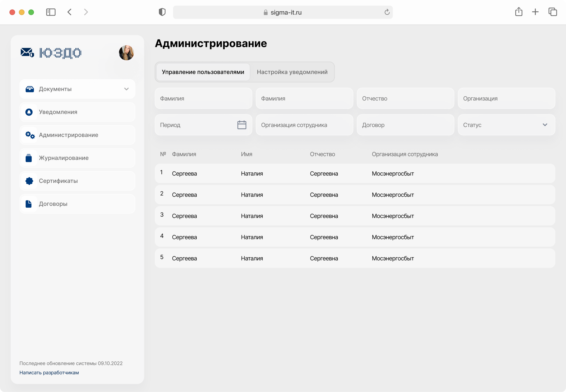Click the Contracts file icon

point(28,204)
